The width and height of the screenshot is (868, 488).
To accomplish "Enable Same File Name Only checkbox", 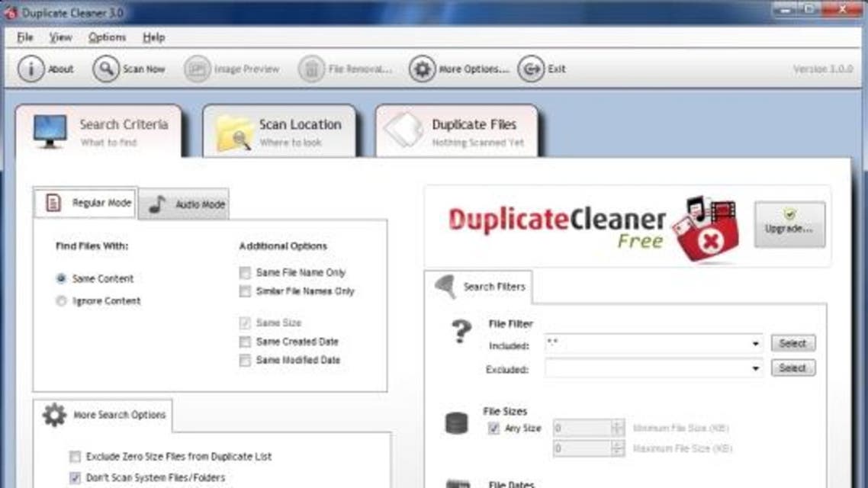I will [x=245, y=272].
